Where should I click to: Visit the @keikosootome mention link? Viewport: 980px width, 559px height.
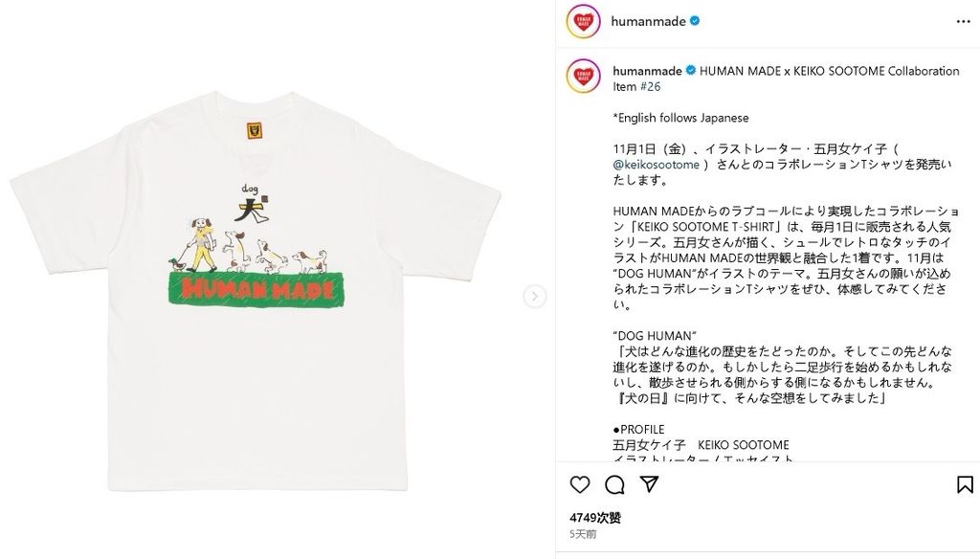pyautogui.click(x=657, y=165)
